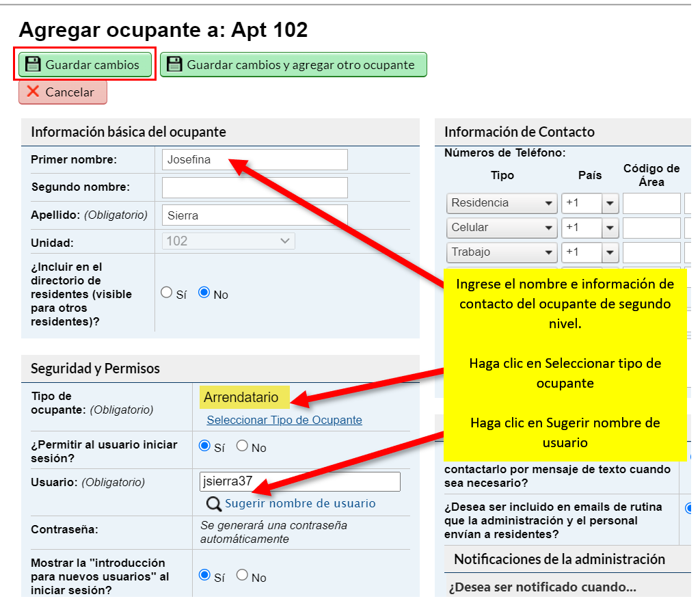Click into the Primer nombre field
Screen dimensions: 700x601
pyautogui.click(x=254, y=159)
